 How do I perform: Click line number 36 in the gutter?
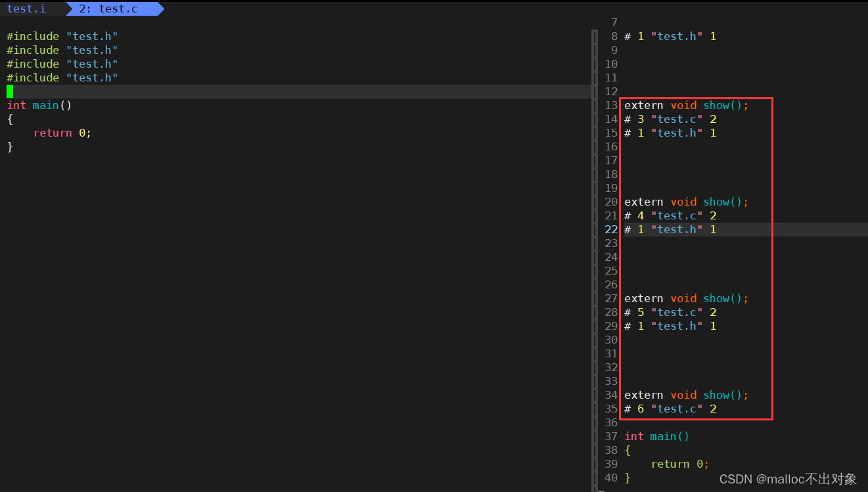611,422
